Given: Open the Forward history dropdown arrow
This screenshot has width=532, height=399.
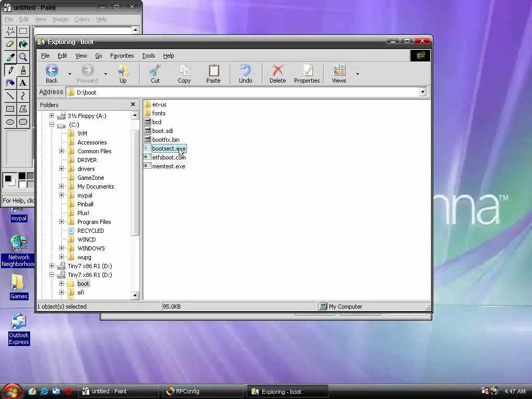Looking at the screenshot, I should click(105, 74).
